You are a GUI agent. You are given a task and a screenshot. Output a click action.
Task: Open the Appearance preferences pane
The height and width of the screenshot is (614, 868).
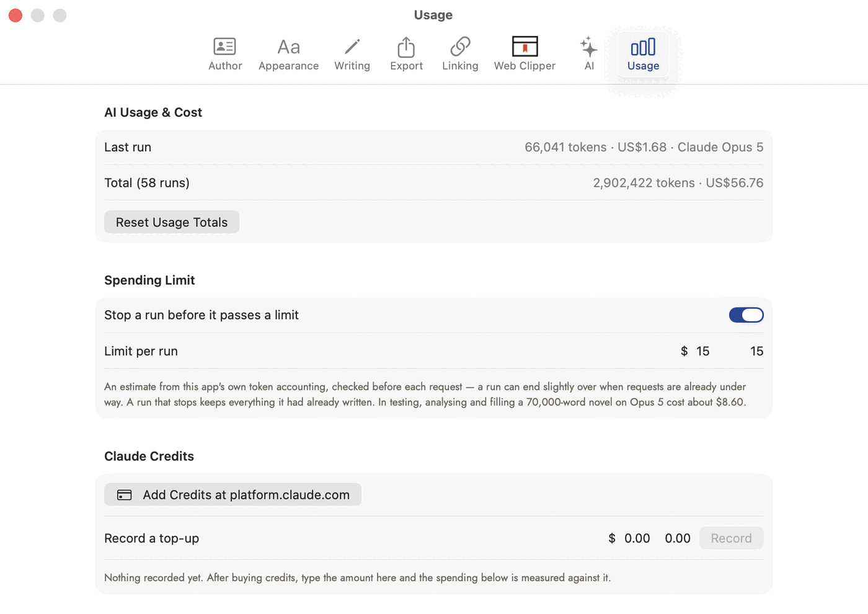[x=288, y=55]
